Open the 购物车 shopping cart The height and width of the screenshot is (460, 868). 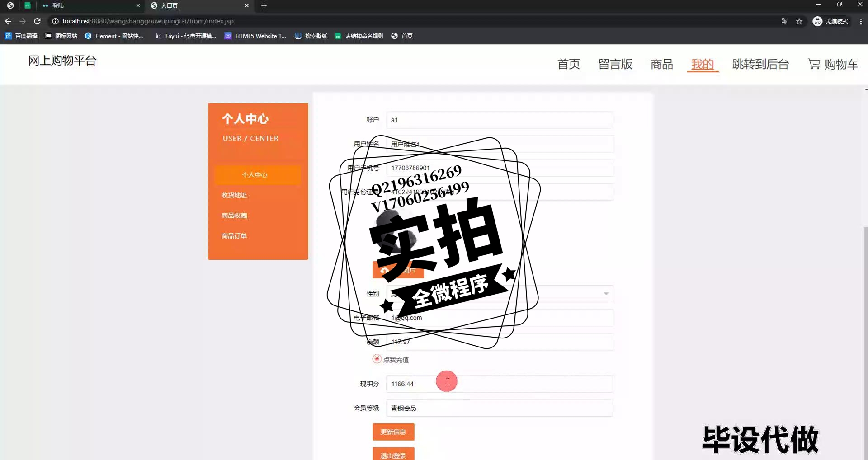[833, 64]
